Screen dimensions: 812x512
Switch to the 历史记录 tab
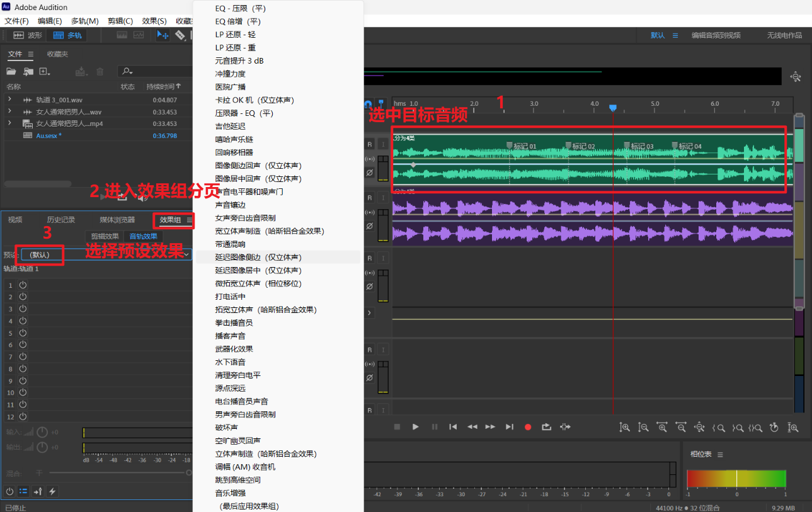61,220
